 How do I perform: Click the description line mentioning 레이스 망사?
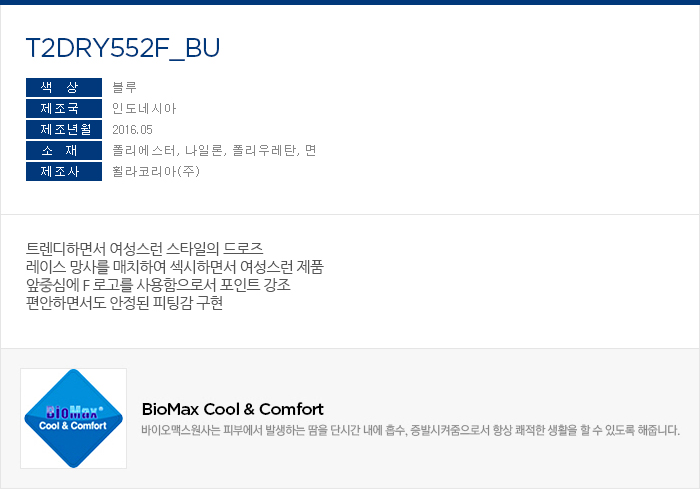[x=174, y=266]
